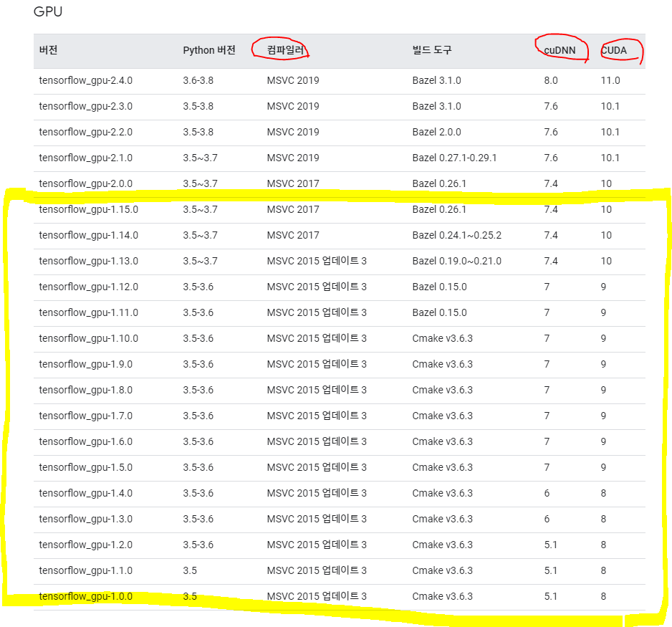Click cuDNN 7.4 in the tensorflow_gpu-1.14.0 row
This screenshot has width=672, height=627.
551,235
